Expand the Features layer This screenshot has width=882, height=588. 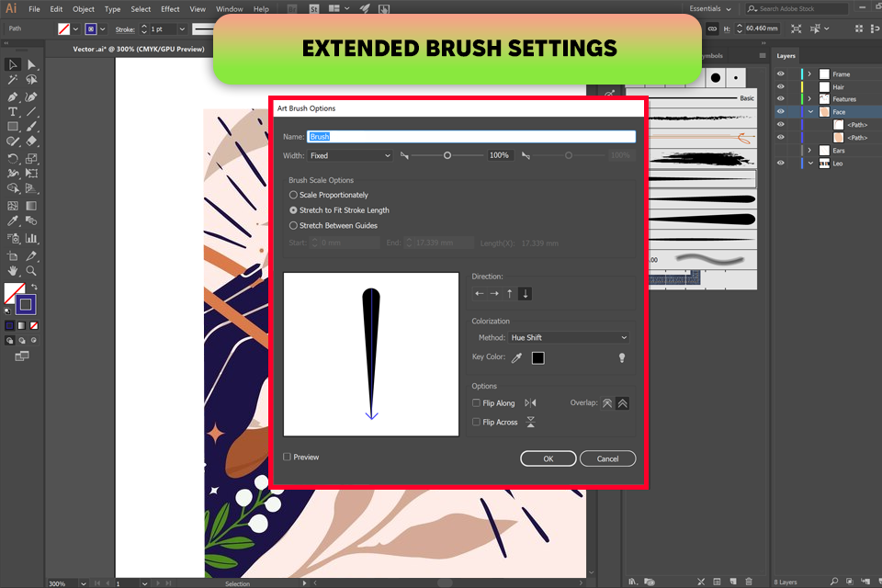coord(810,98)
